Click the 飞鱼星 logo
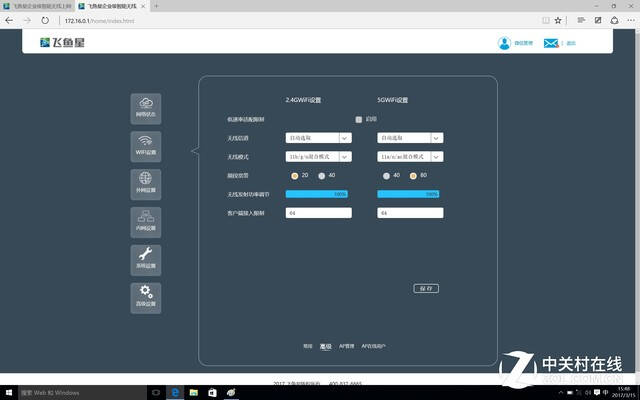The image size is (640, 400). 62,42
